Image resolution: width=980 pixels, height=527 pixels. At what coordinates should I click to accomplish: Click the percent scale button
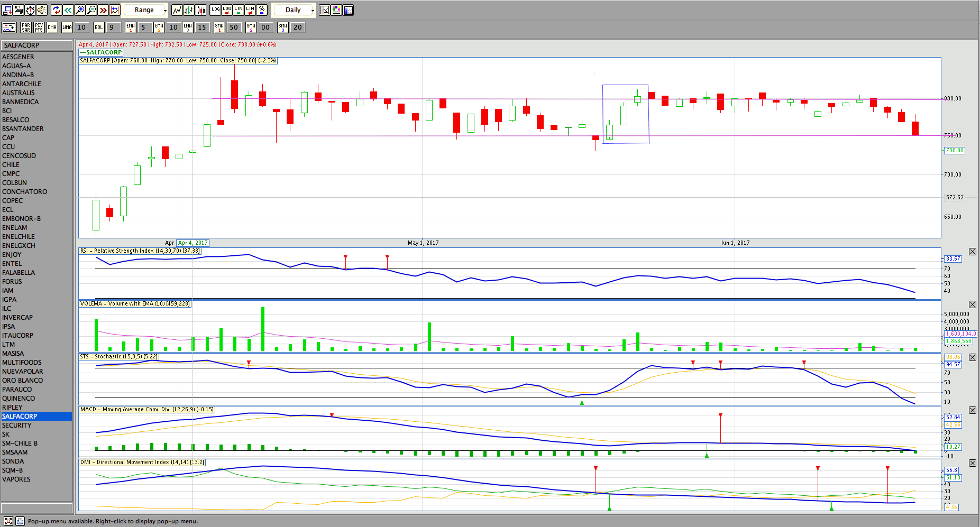(262, 10)
